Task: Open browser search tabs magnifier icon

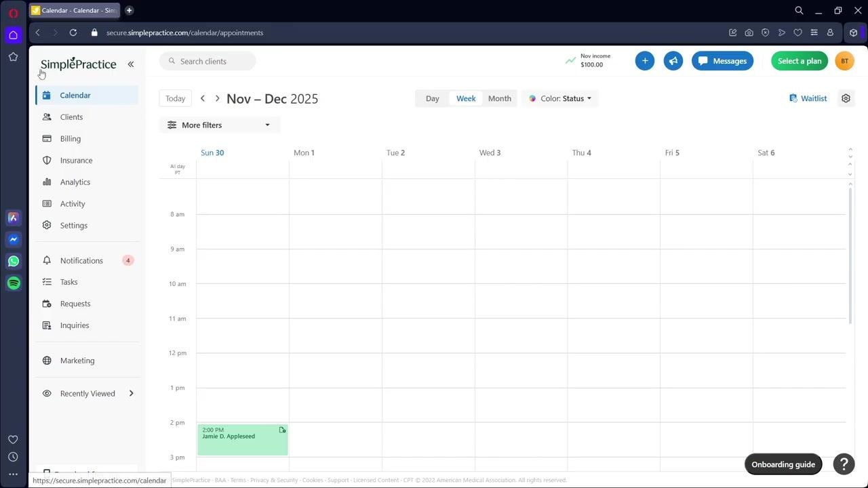Action: 799,10
